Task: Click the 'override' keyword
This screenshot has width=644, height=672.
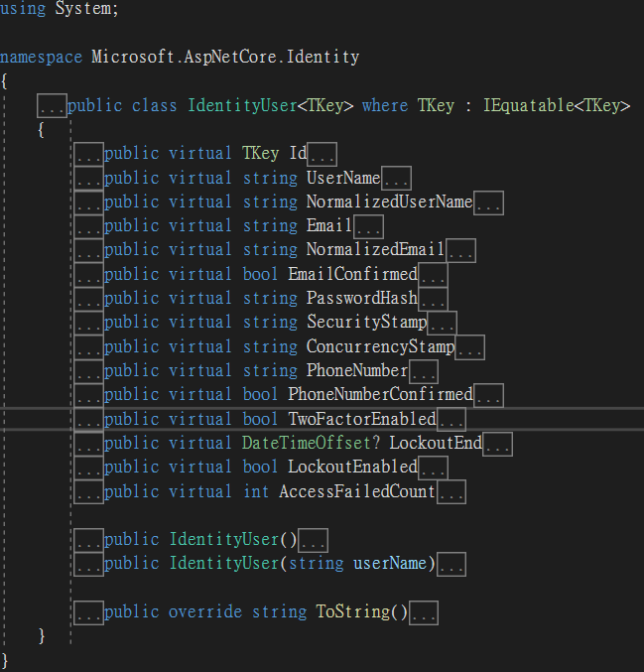Action: 205,612
